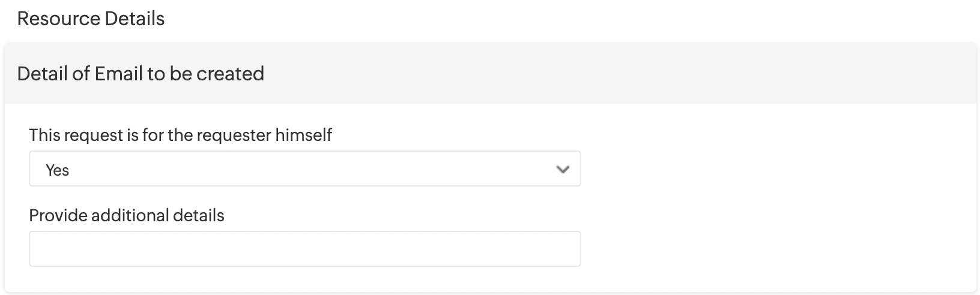Open the requester himself dropdown
The image size is (980, 295).
[304, 169]
